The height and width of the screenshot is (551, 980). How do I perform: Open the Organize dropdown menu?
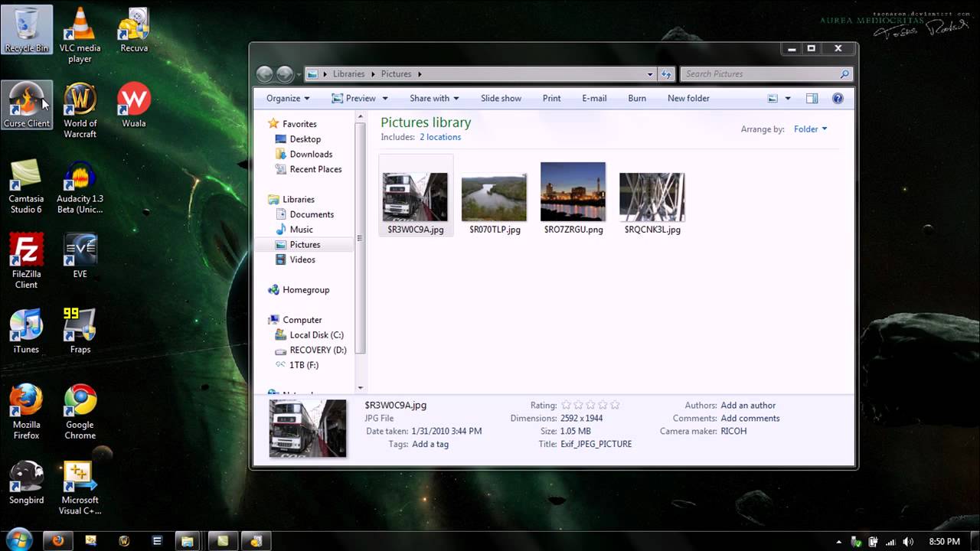288,98
